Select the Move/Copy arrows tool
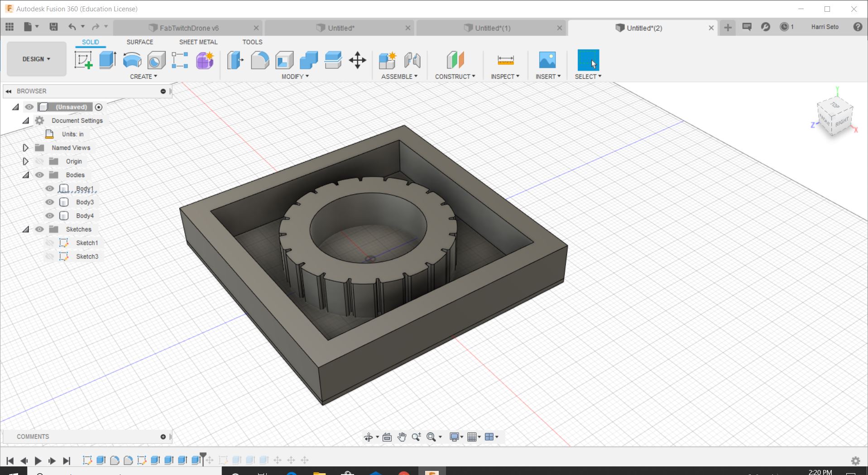 point(357,60)
